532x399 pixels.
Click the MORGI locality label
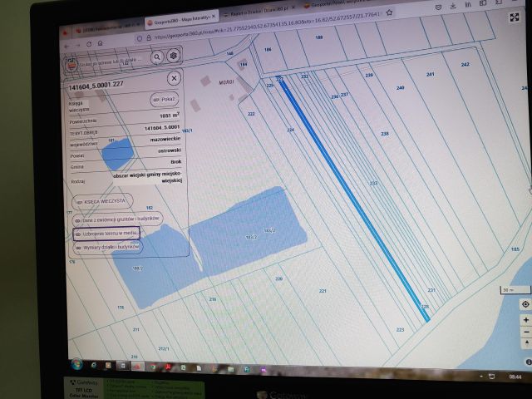[x=226, y=82]
